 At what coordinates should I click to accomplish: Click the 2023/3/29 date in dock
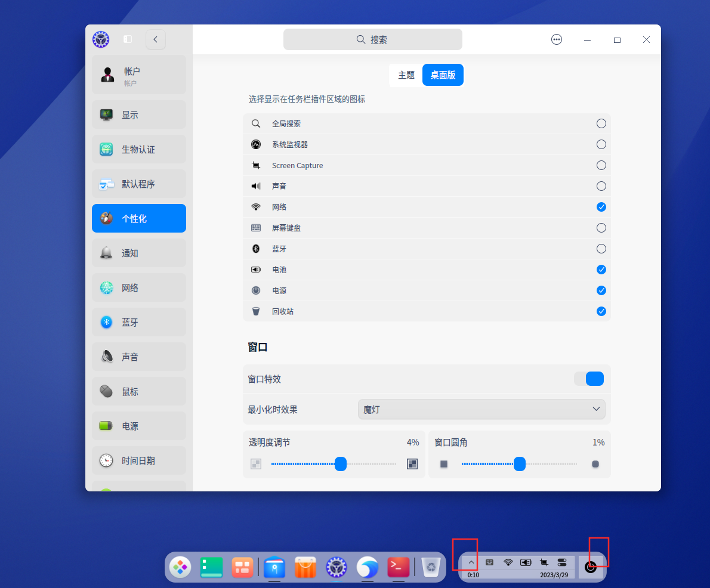coord(554,575)
